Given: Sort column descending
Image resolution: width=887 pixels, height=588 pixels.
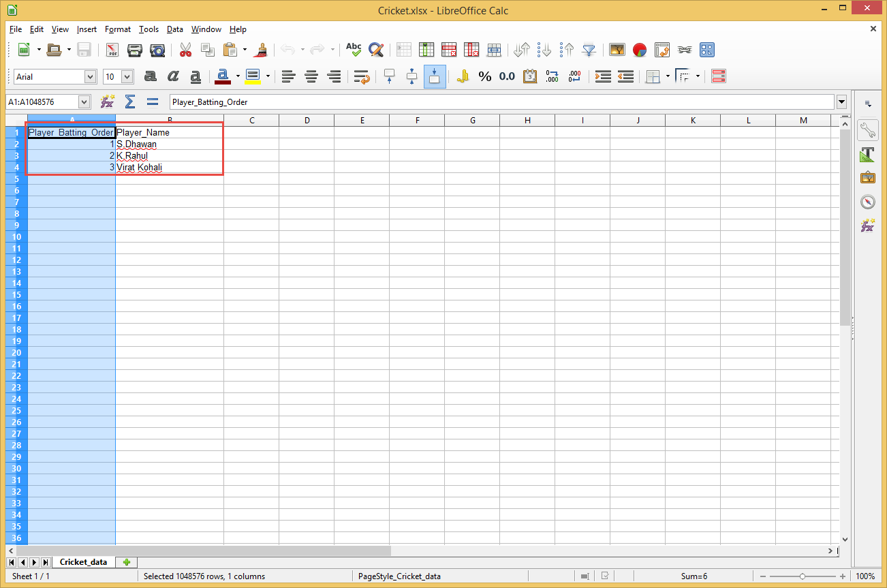Looking at the screenshot, I should click(567, 50).
